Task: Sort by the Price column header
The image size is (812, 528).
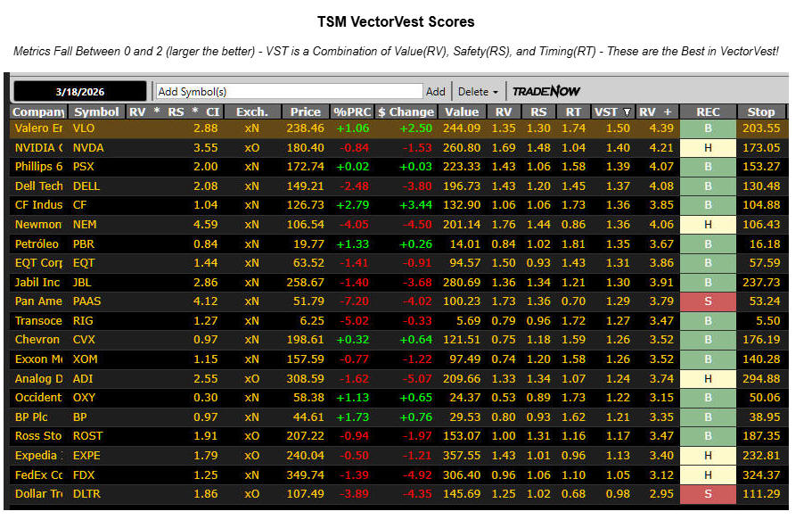Action: [305, 111]
